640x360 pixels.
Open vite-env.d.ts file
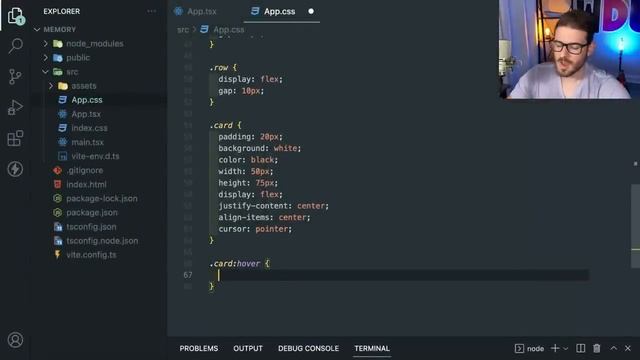coord(95,156)
